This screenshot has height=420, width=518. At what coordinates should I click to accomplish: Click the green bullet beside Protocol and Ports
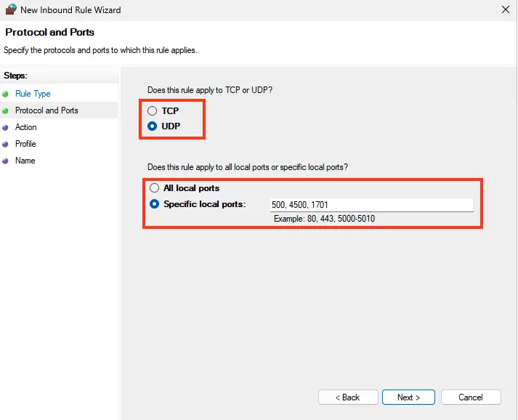[6, 110]
